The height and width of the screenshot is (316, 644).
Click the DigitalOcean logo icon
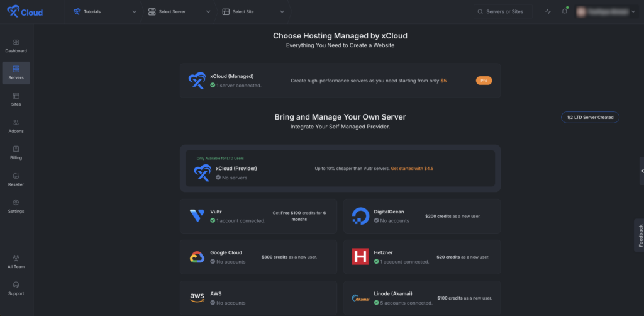tap(360, 216)
